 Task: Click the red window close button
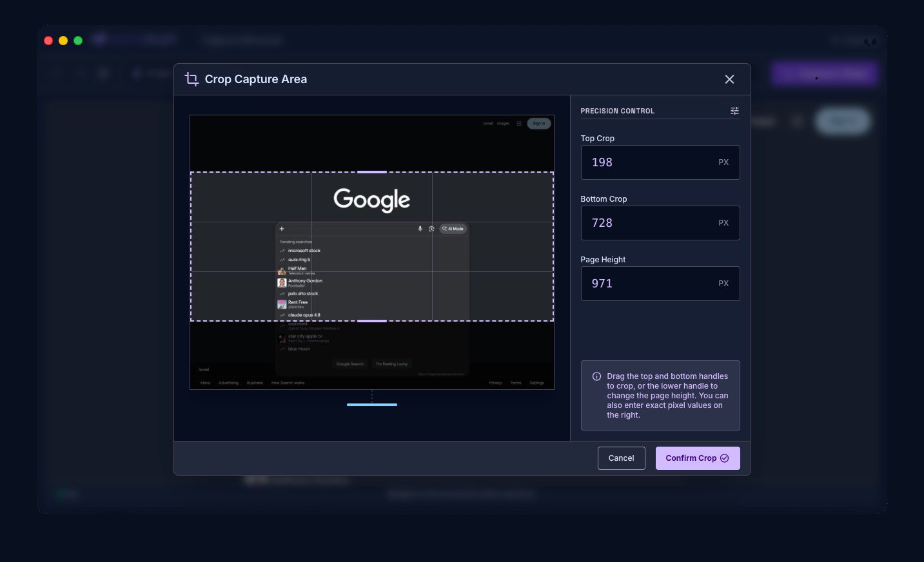48,41
